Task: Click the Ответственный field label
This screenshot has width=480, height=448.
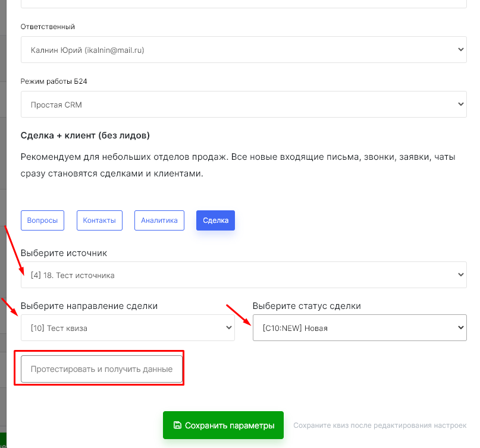Action: (48, 27)
